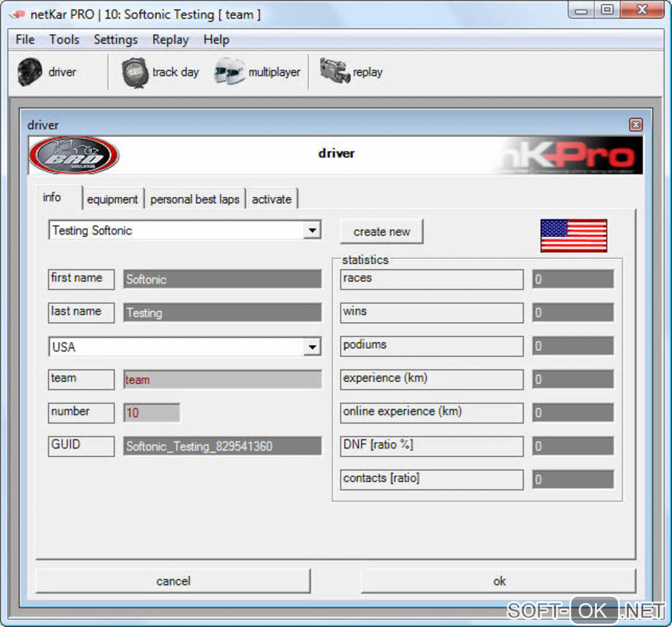Click the team input field
Screen dimensions: 672x627
click(222, 379)
